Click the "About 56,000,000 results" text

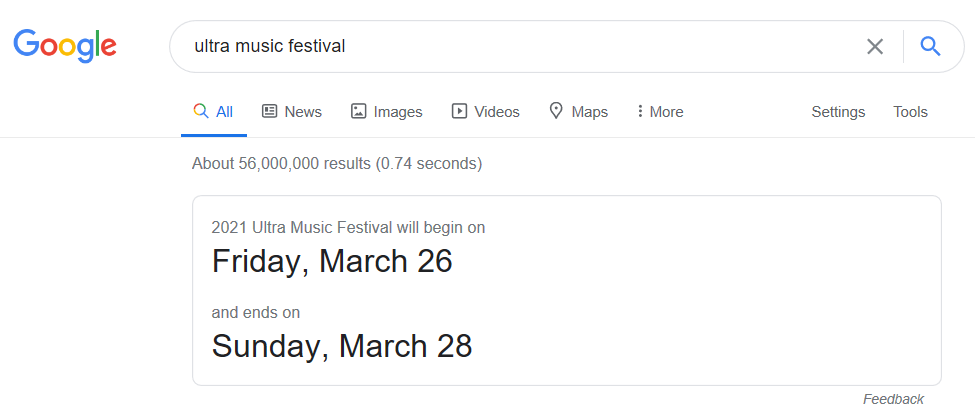point(336,163)
